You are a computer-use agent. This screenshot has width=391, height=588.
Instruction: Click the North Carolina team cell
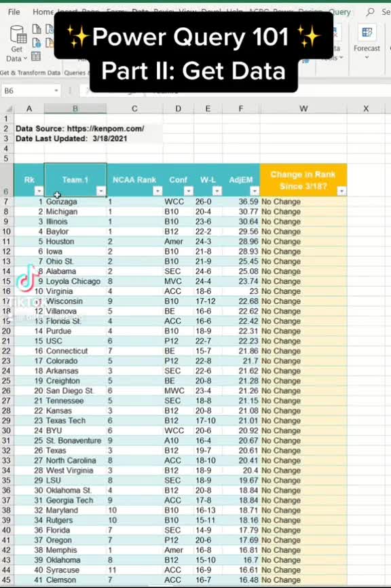coord(75,460)
